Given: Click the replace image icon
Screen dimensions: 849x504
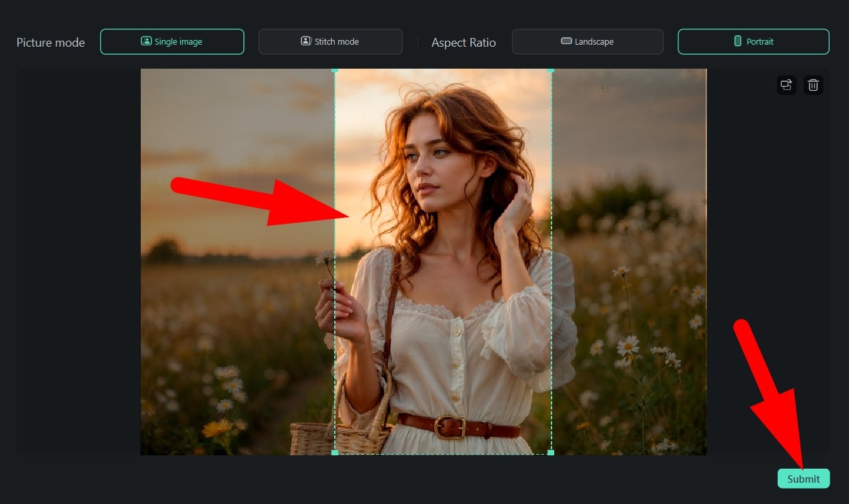Looking at the screenshot, I should tap(786, 85).
